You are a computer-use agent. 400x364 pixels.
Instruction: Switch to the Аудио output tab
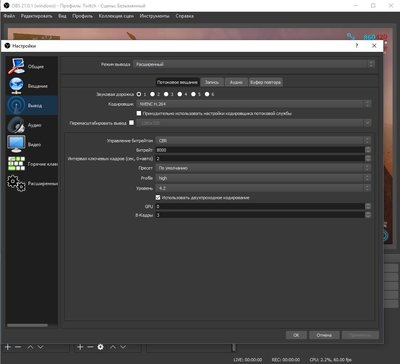tap(236, 82)
